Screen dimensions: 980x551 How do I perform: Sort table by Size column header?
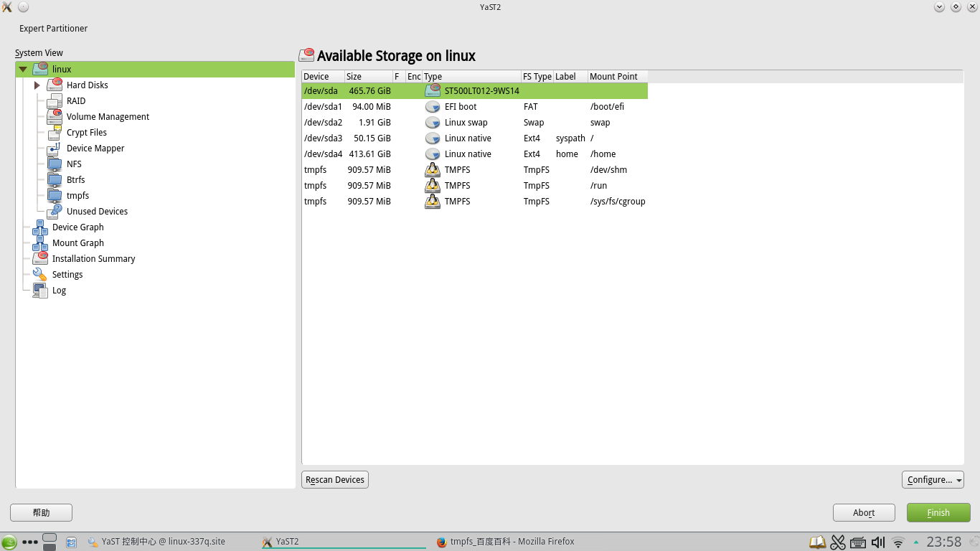click(368, 76)
